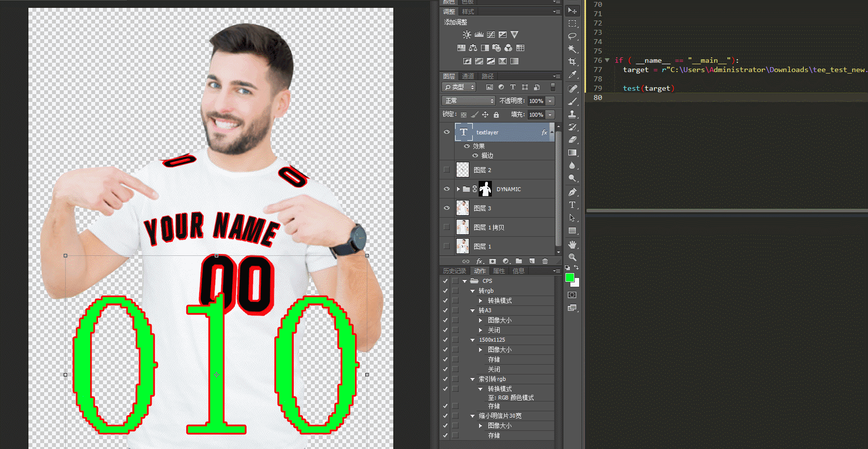Select the Clone Stamp tool
Screen dimensions: 868x449
point(572,114)
